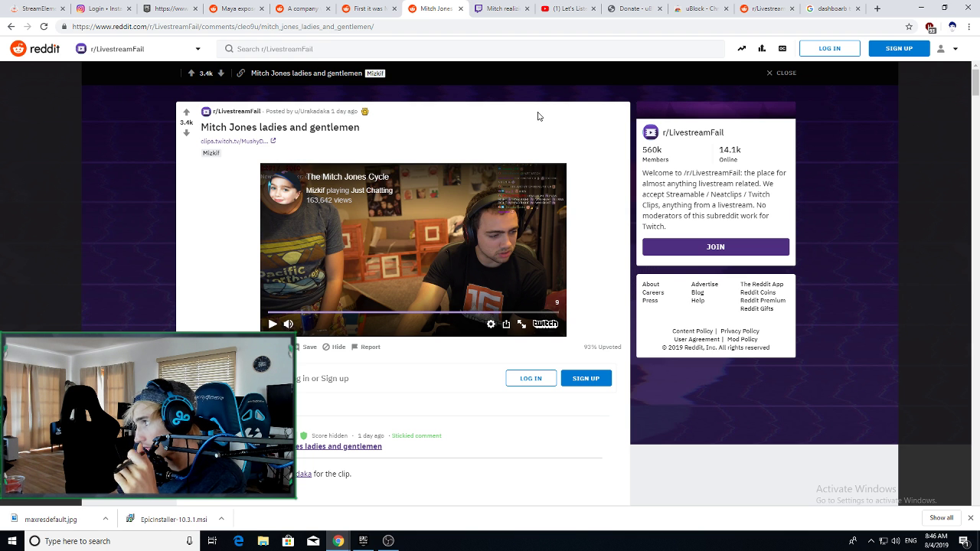The width and height of the screenshot is (980, 551).
Task: Seek along the Twitch clip progress bar
Action: [x=413, y=312]
